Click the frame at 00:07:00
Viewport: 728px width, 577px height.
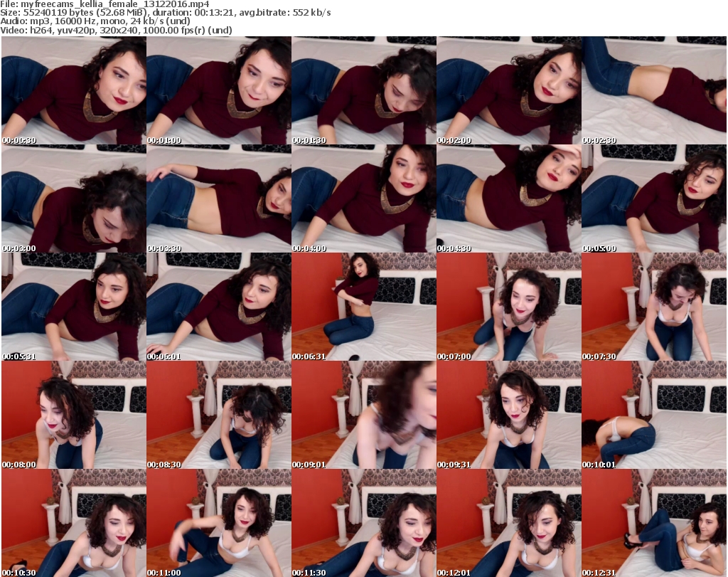tap(508, 307)
